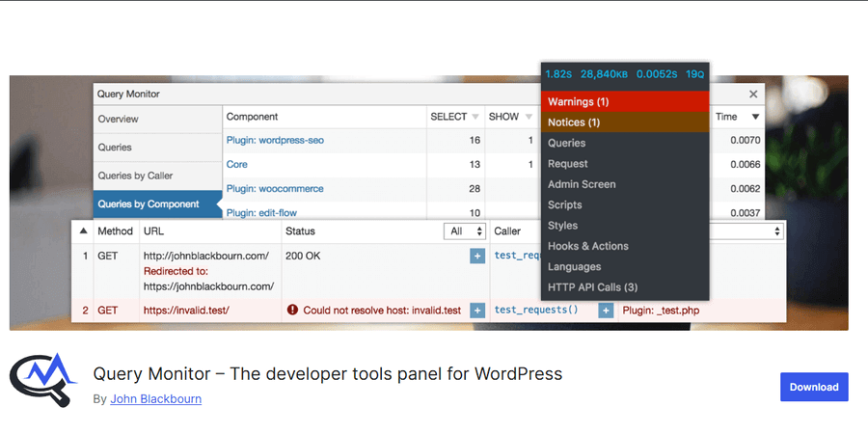Sort by the Time column arrow

point(755,117)
